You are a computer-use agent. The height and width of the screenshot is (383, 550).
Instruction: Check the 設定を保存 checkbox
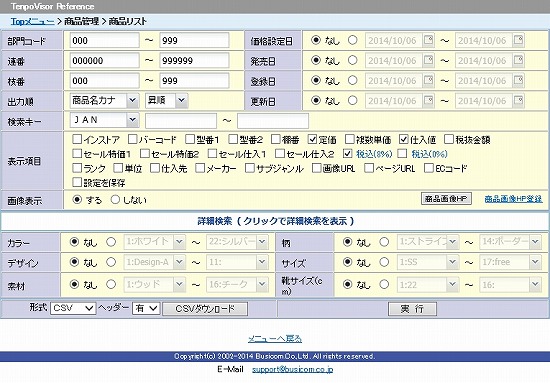pyautogui.click(x=77, y=182)
